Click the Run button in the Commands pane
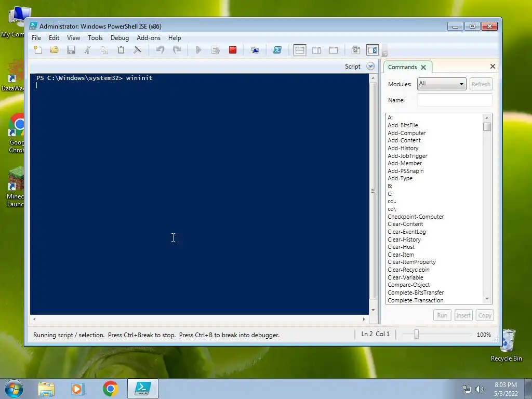Image resolution: width=532 pixels, height=399 pixels. [x=442, y=315]
